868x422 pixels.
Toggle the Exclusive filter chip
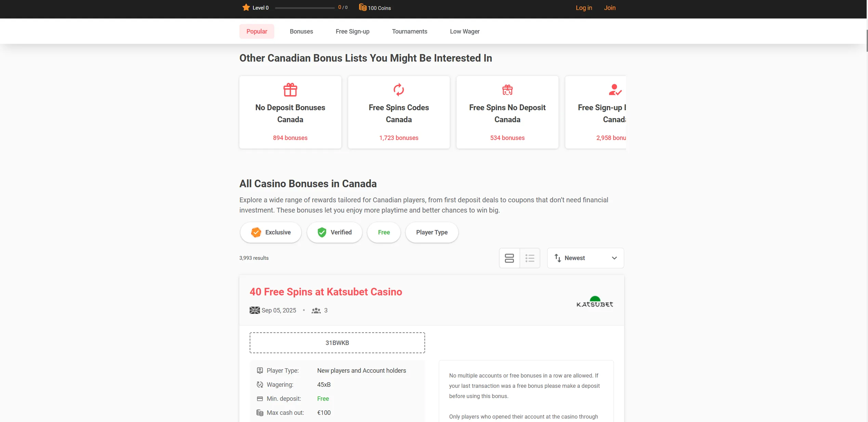click(x=271, y=232)
